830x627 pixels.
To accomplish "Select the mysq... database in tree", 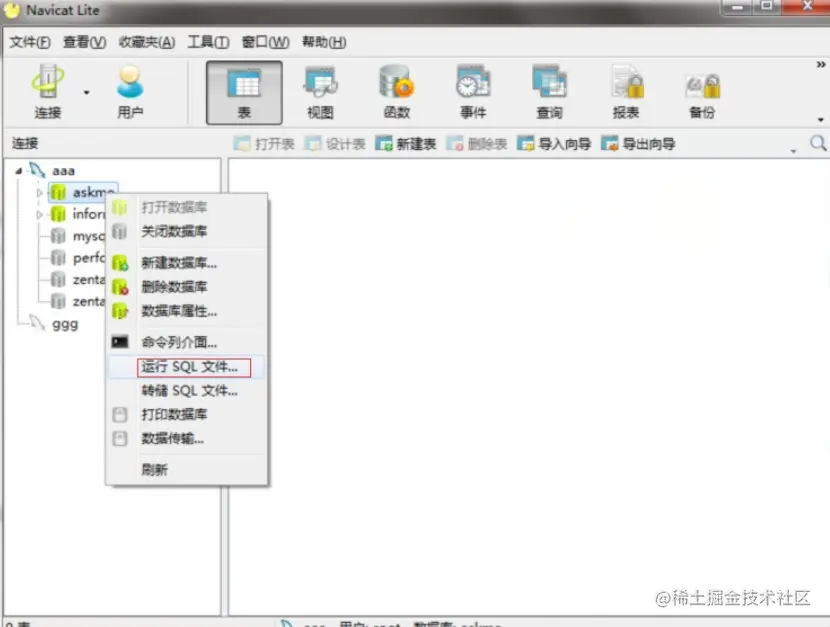I will [88, 236].
